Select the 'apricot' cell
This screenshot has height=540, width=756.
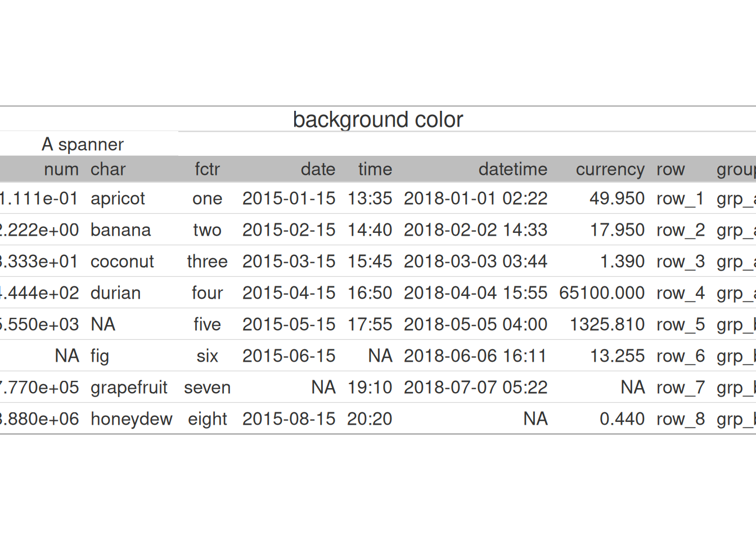tap(118, 199)
